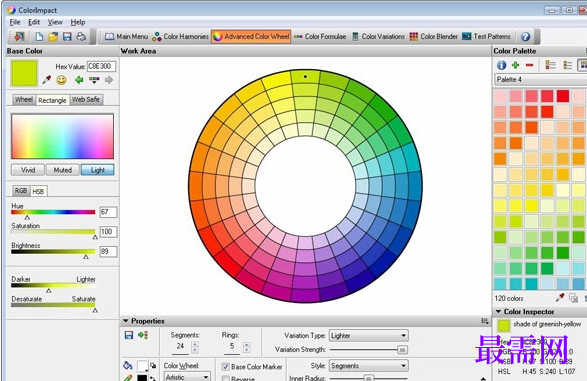Open the Color Formulae tool
This screenshot has height=381, width=587.
coord(320,37)
